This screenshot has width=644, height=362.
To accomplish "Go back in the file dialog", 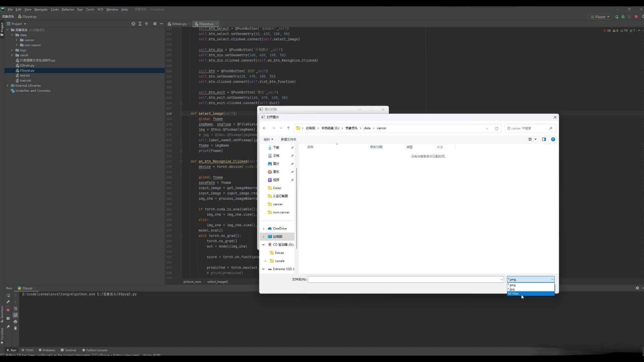I will click(x=264, y=128).
